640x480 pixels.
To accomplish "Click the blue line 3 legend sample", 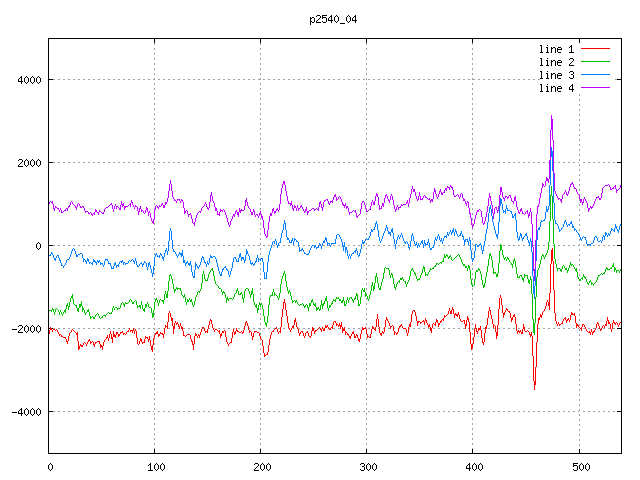I will pyautogui.click(x=595, y=75).
